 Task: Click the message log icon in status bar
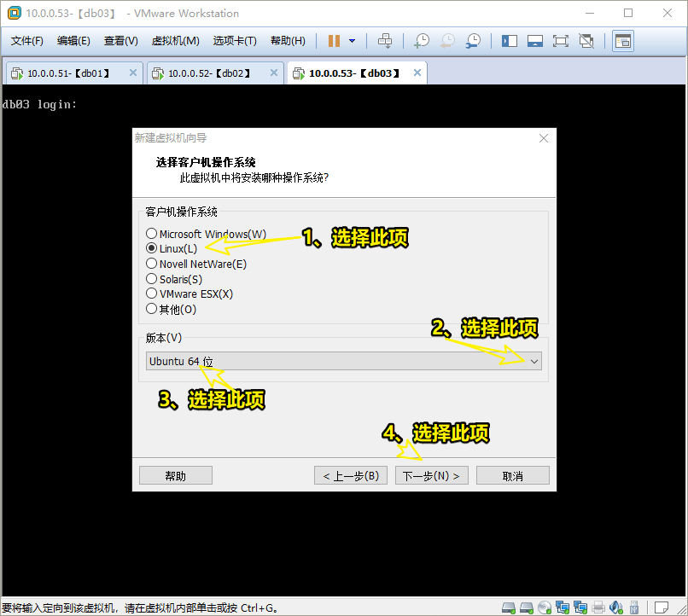click(x=662, y=607)
